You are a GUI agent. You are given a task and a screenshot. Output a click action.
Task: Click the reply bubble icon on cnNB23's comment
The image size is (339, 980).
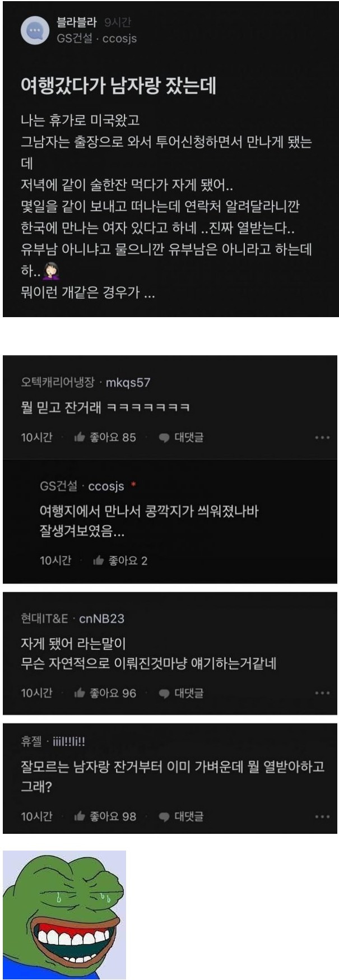[164, 694]
